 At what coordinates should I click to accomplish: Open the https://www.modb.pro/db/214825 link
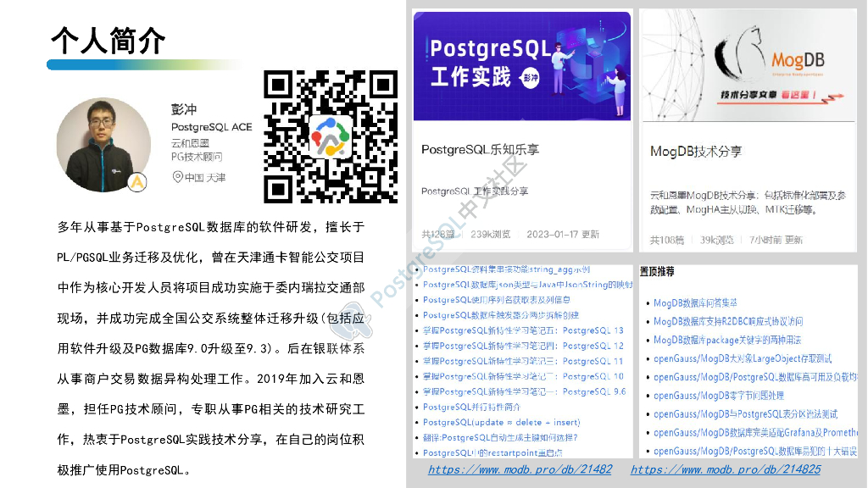[x=726, y=469]
